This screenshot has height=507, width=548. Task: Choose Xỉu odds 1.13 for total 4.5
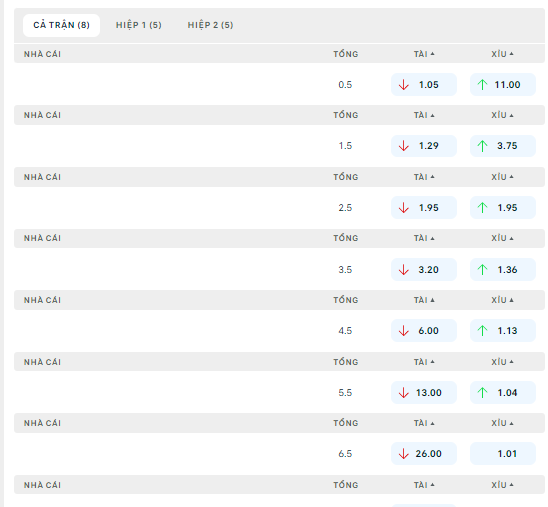coord(503,331)
